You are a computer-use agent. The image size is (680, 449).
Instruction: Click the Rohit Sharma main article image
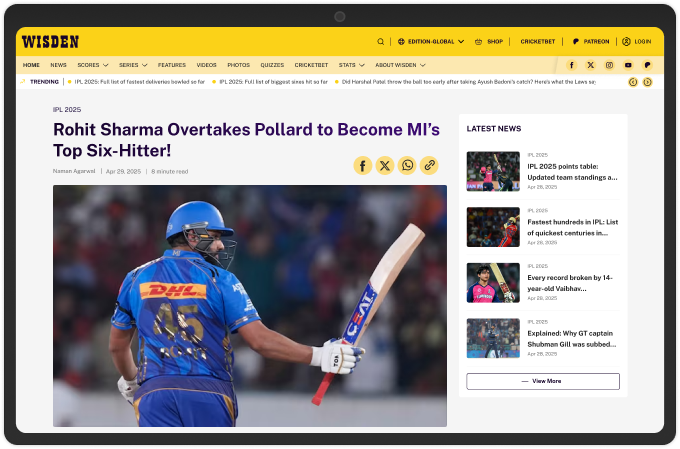(250, 306)
